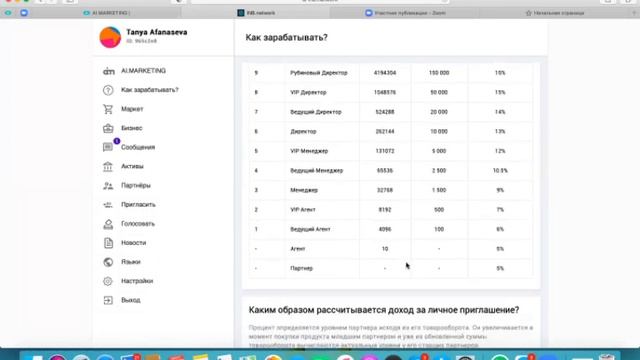Click the people icon for Партнёры

pos(108,186)
